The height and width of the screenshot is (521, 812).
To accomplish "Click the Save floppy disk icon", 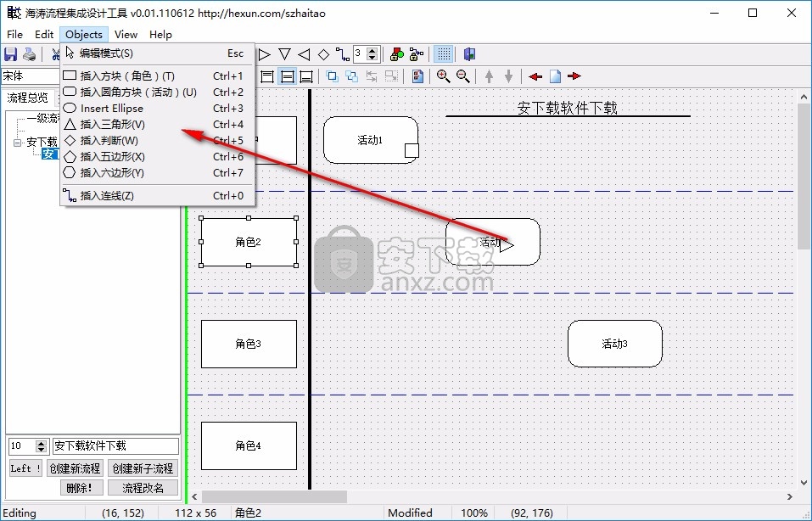I will point(10,54).
